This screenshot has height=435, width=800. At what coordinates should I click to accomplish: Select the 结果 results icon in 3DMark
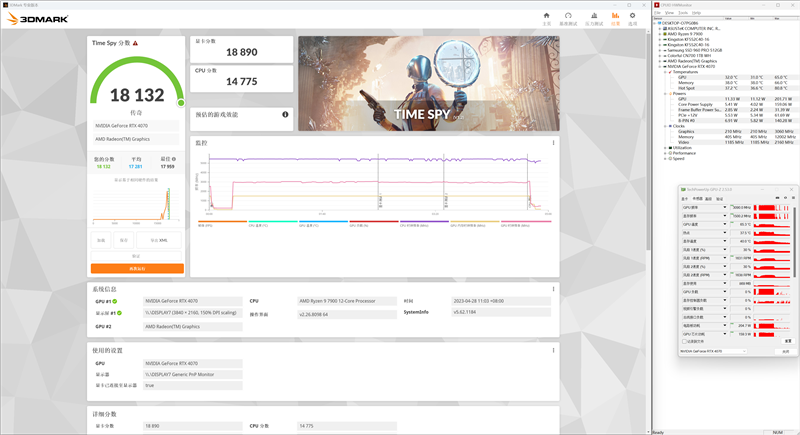pyautogui.click(x=615, y=16)
